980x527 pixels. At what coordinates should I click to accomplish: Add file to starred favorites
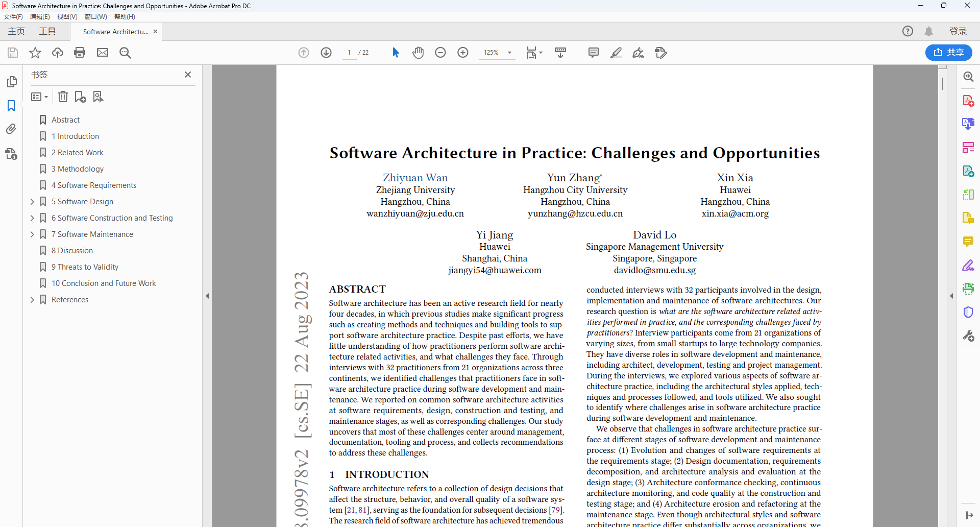[35, 53]
